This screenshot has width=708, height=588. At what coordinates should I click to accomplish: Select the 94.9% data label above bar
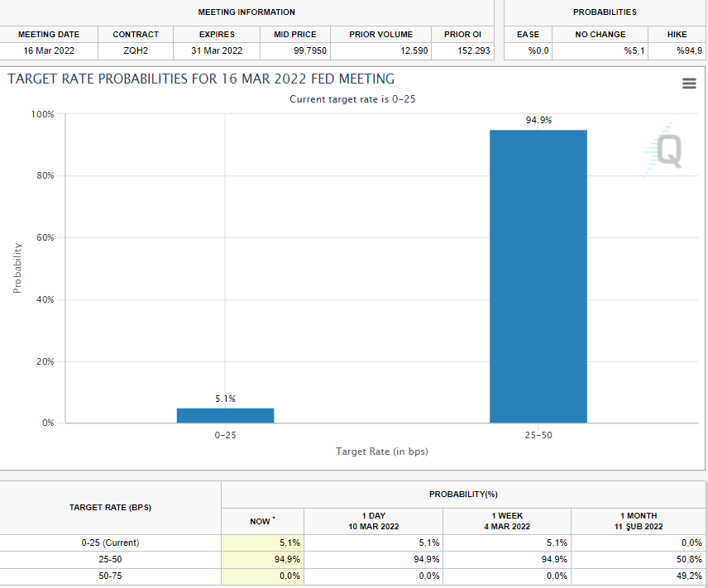tap(538, 121)
